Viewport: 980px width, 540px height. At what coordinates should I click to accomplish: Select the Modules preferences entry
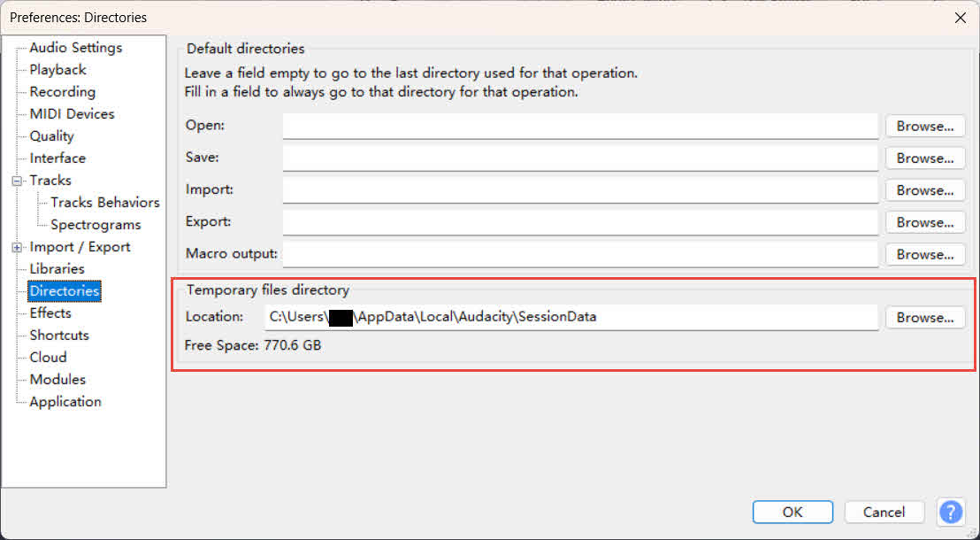pyautogui.click(x=57, y=379)
